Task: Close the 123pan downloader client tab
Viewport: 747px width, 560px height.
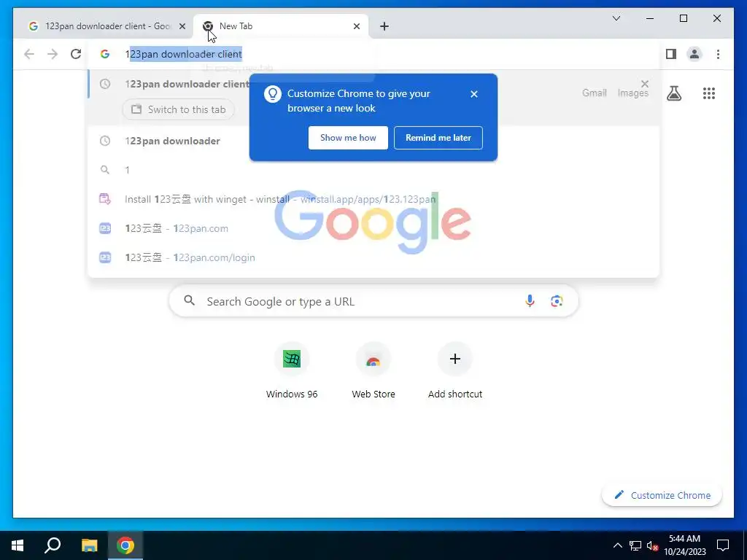Action: click(182, 27)
